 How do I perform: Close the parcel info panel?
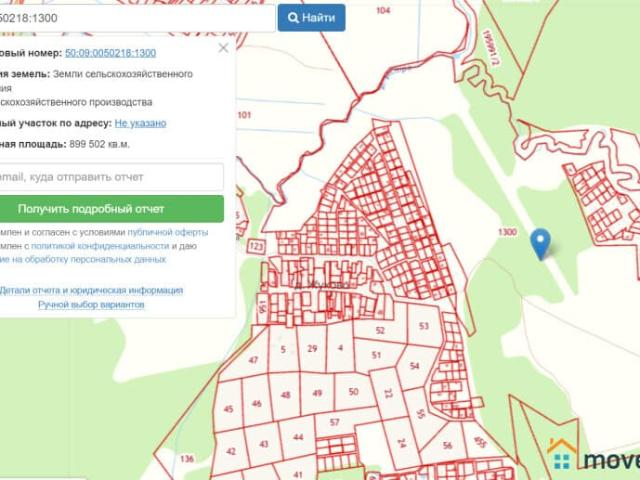click(x=223, y=48)
